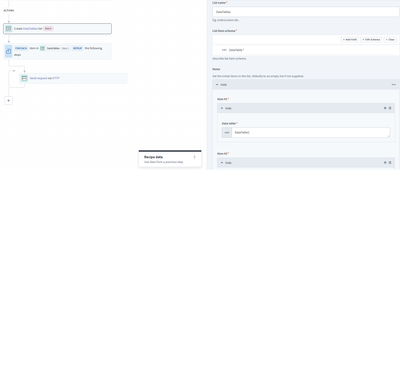Click the Recipe data panel title

coord(153,157)
